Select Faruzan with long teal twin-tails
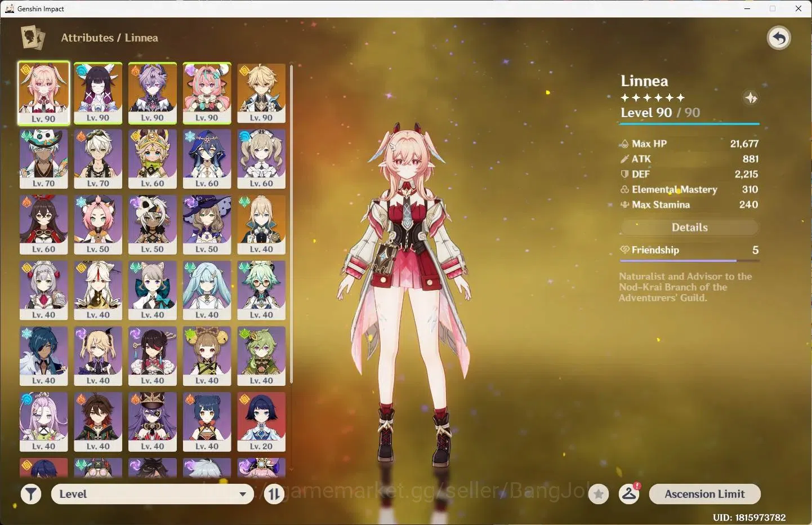 point(207,290)
